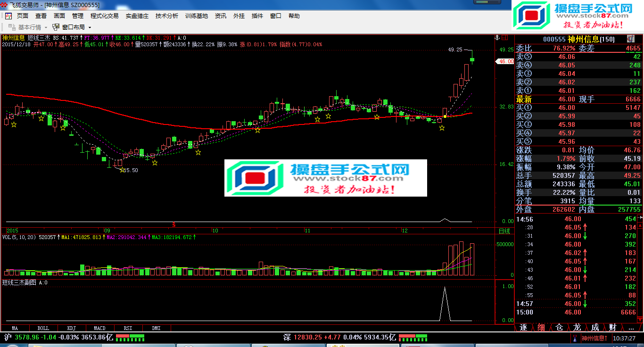Click the 外盘 262602 value
Screen dimensions: 644x347
tap(563, 209)
